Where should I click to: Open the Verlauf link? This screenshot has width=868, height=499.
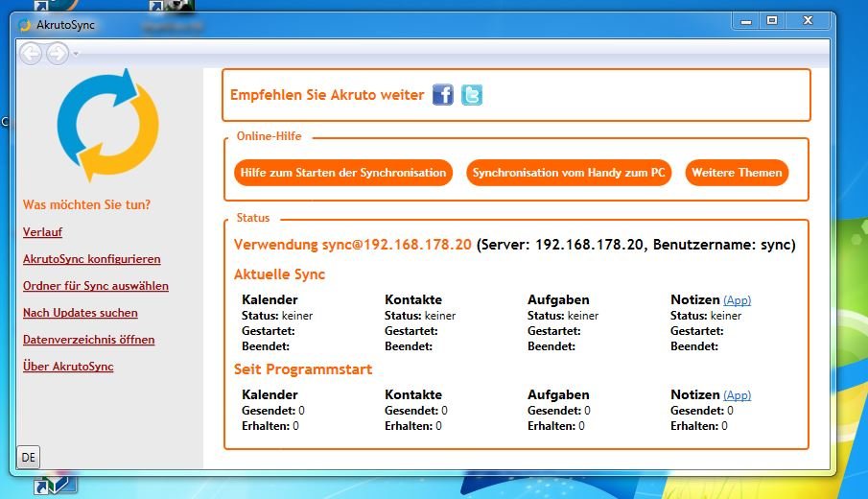click(42, 232)
